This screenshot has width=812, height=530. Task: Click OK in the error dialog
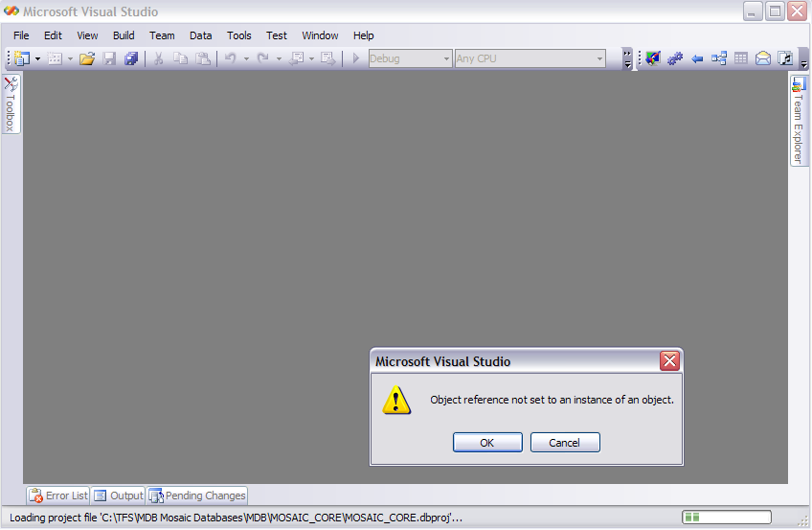[x=487, y=443]
